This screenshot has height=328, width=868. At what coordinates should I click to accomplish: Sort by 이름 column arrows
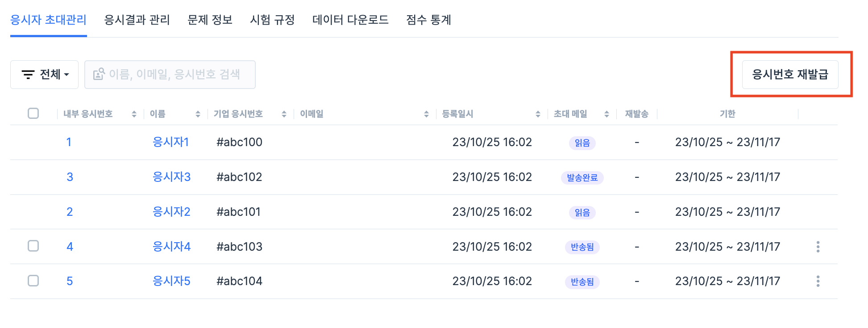pos(198,114)
